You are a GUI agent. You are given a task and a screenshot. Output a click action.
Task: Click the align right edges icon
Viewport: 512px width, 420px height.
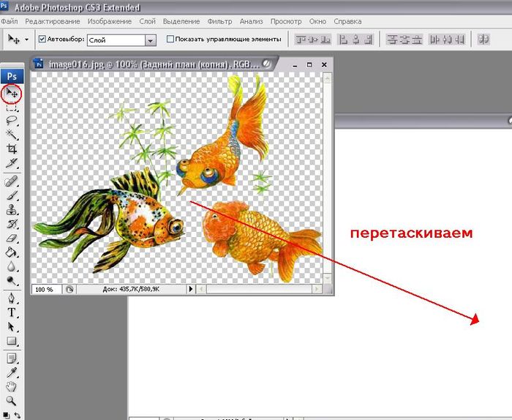(368, 40)
